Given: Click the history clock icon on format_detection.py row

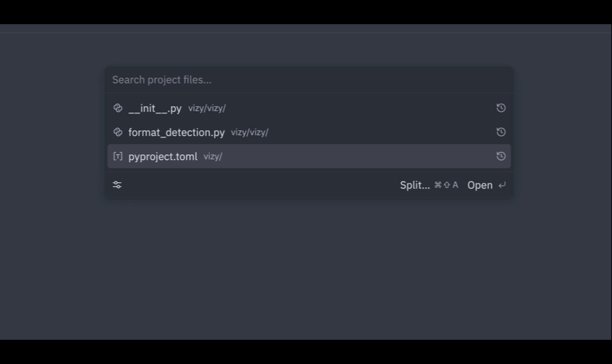Looking at the screenshot, I should click(x=501, y=132).
